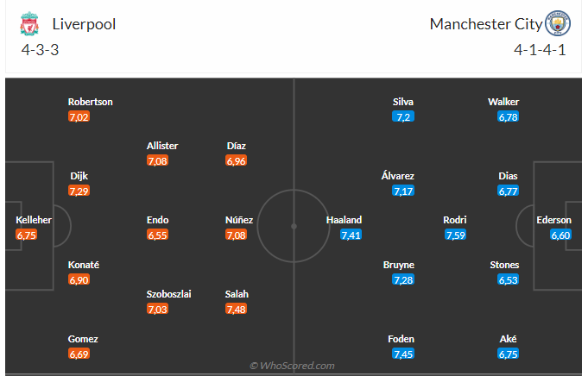Select Salah's 7,48 rating badge
Image resolution: width=588 pixels, height=376 pixels.
click(x=237, y=310)
